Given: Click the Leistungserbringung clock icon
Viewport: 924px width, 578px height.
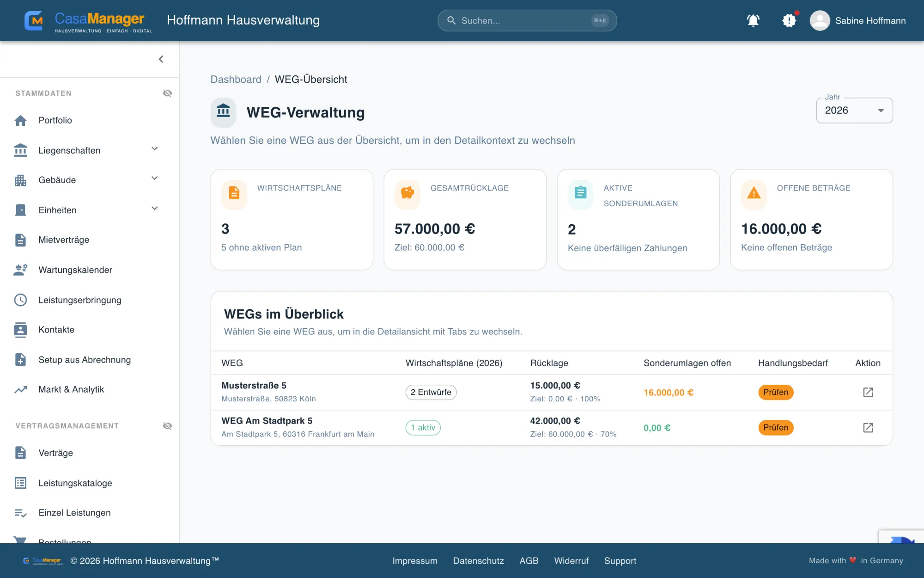Looking at the screenshot, I should 20,300.
